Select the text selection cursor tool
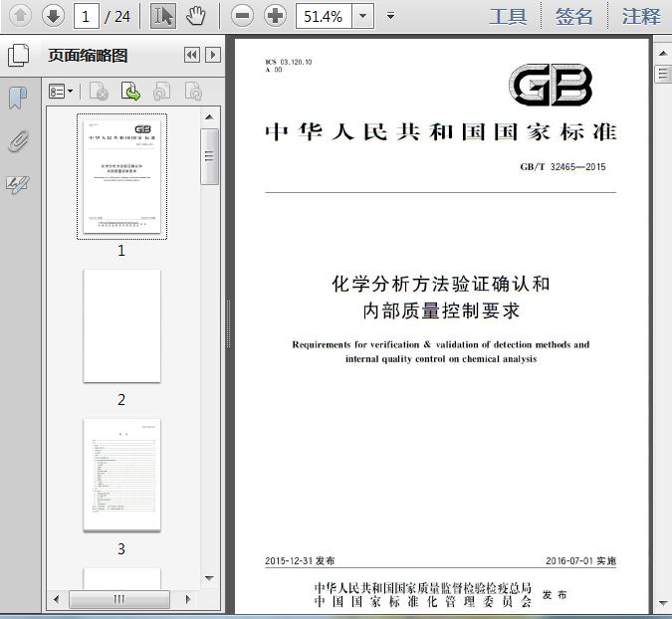The width and height of the screenshot is (672, 619). pos(163,16)
